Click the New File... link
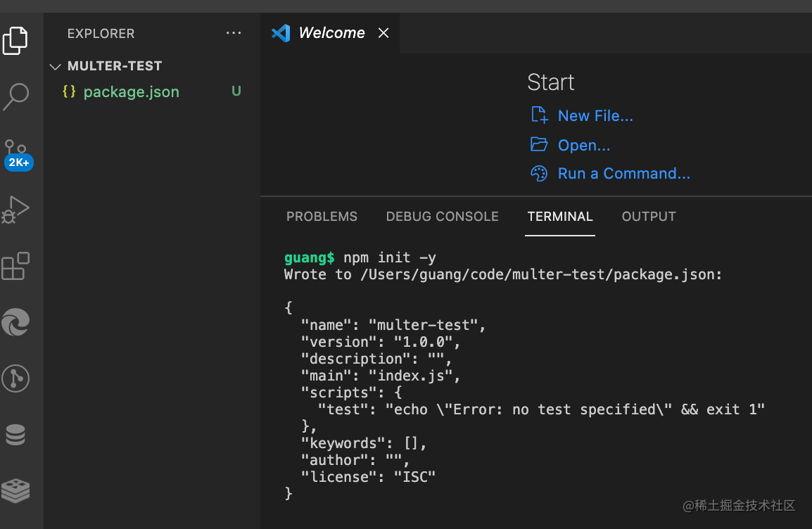Screen dimensions: 812x529 tap(595, 116)
